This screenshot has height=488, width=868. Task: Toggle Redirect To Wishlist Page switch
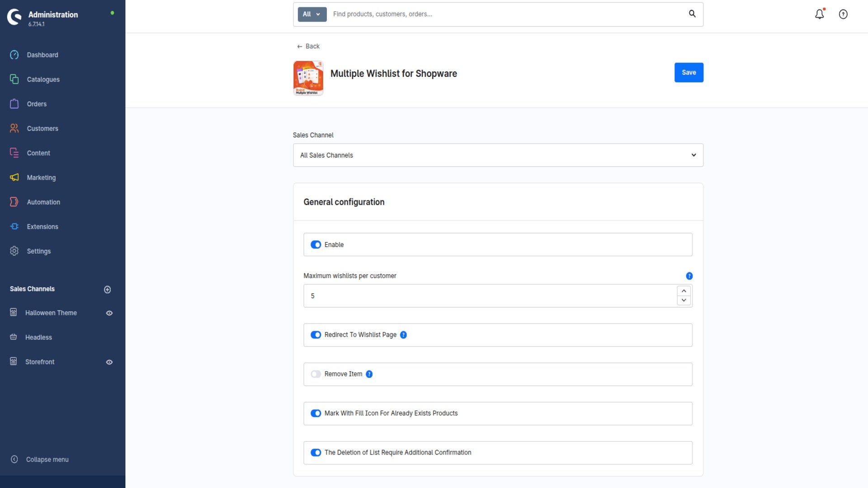[316, 335]
